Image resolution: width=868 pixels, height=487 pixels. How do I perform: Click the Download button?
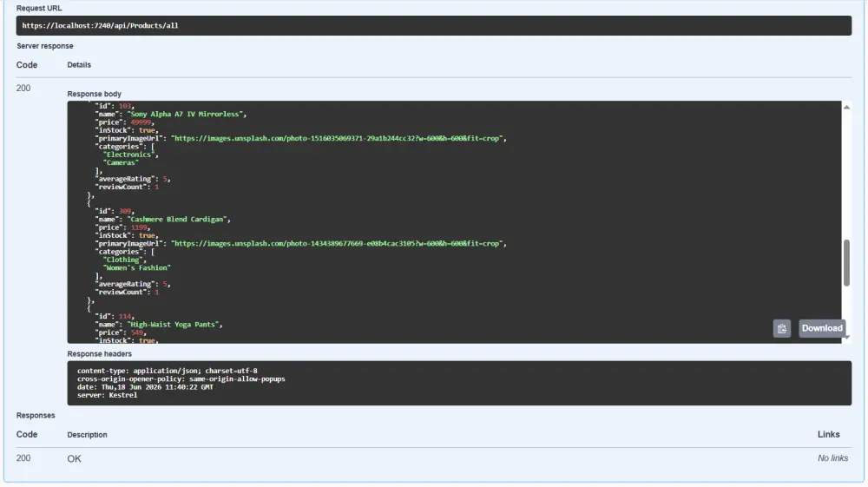(821, 328)
